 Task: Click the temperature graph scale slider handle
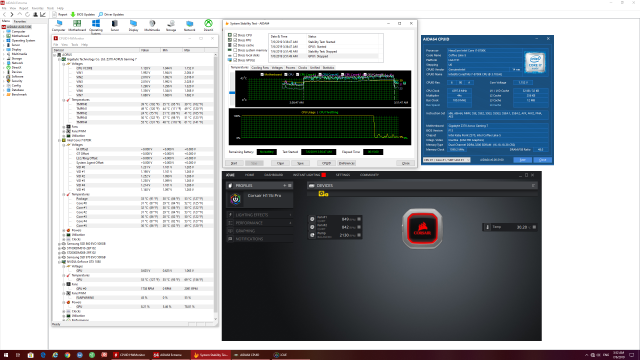[x=232, y=93]
